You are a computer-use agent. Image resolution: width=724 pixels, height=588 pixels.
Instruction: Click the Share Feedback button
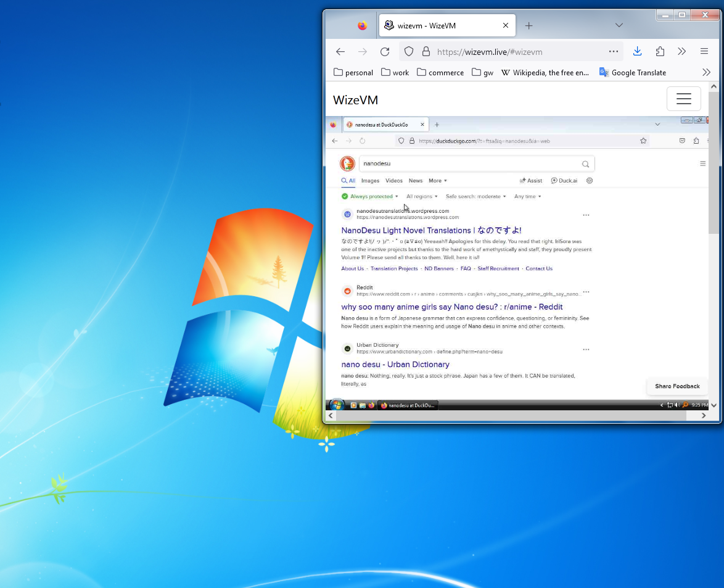[x=677, y=386]
